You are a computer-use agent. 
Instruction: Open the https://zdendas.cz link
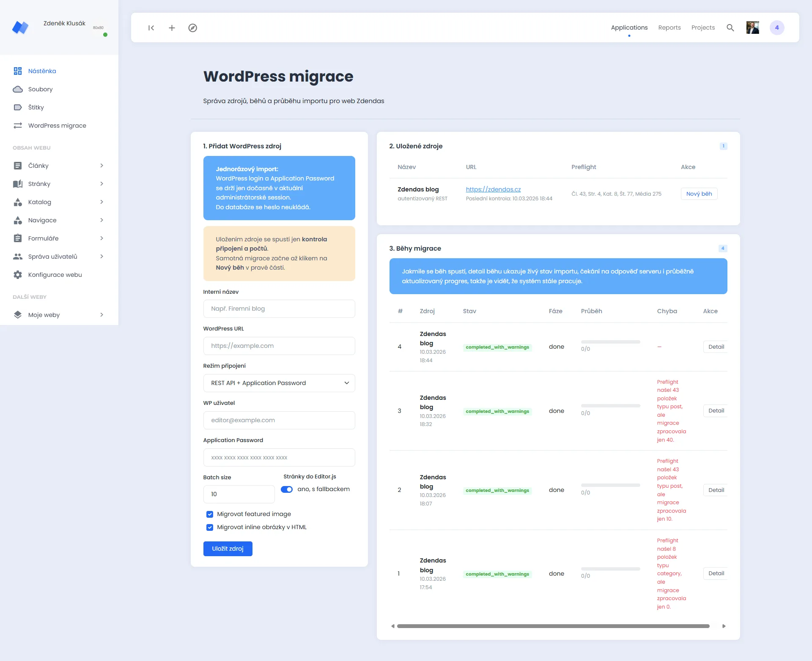pyautogui.click(x=493, y=189)
